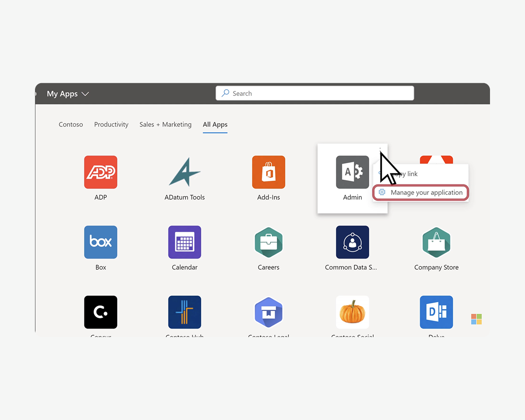Click the Company Store label

[437, 267]
